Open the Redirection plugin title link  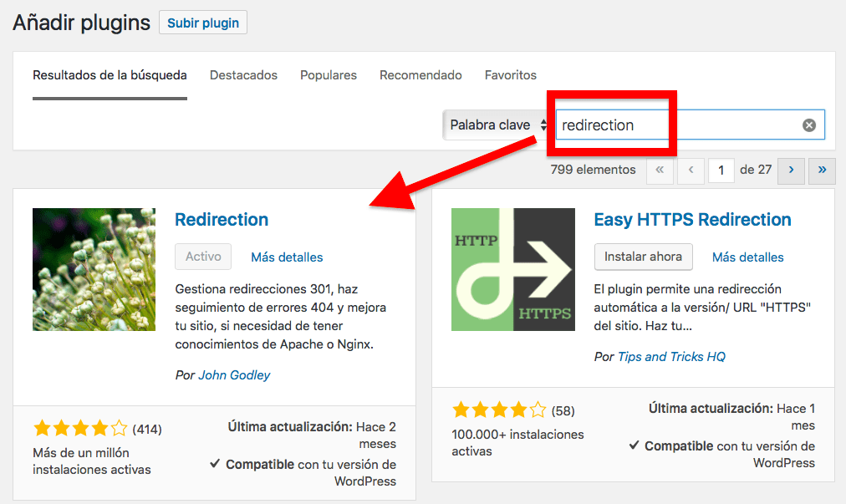(x=222, y=220)
